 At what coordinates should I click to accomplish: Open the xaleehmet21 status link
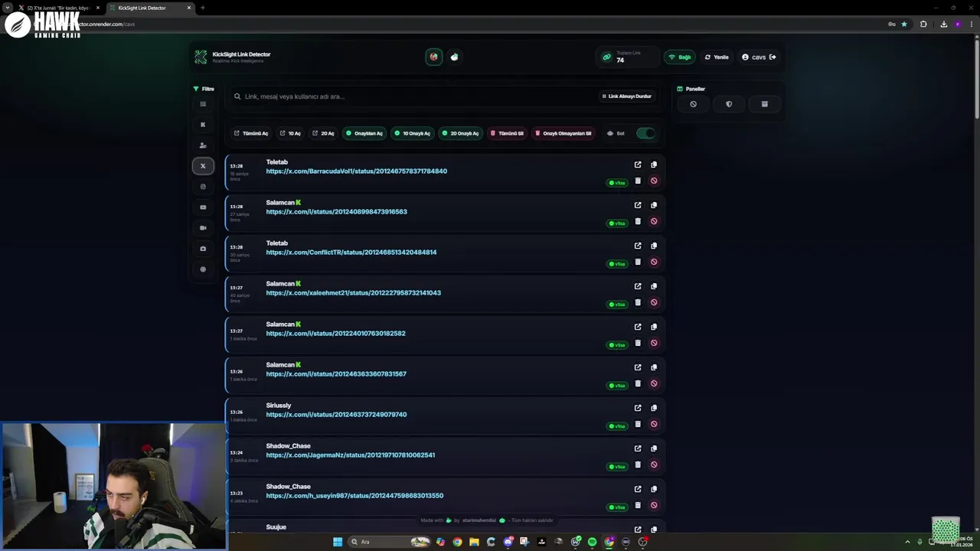[x=354, y=293]
